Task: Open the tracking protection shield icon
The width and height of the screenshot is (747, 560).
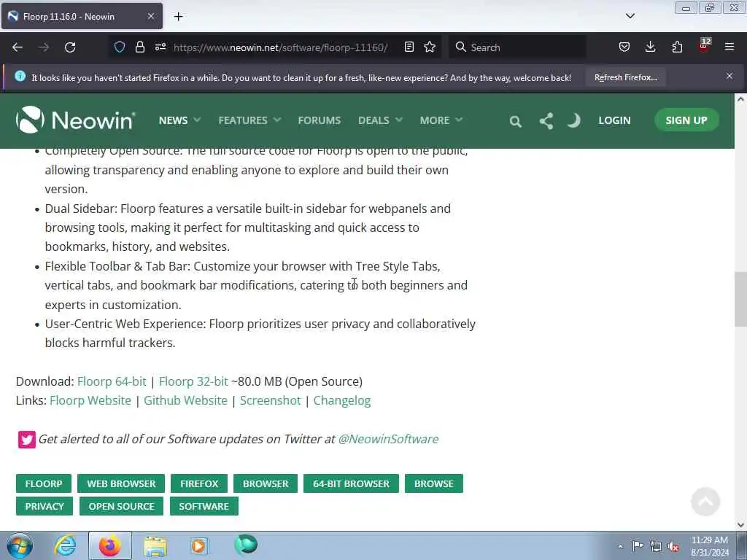Action: [x=120, y=47]
